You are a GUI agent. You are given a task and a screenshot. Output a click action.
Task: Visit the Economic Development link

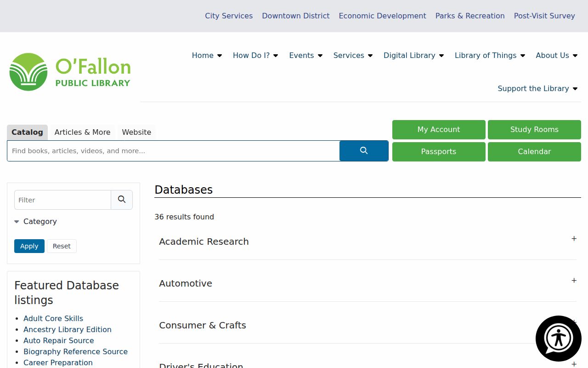pyautogui.click(x=383, y=16)
